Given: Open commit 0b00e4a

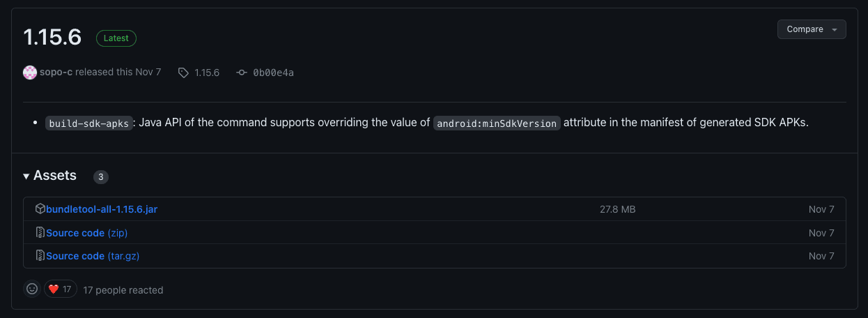Looking at the screenshot, I should pyautogui.click(x=273, y=73).
